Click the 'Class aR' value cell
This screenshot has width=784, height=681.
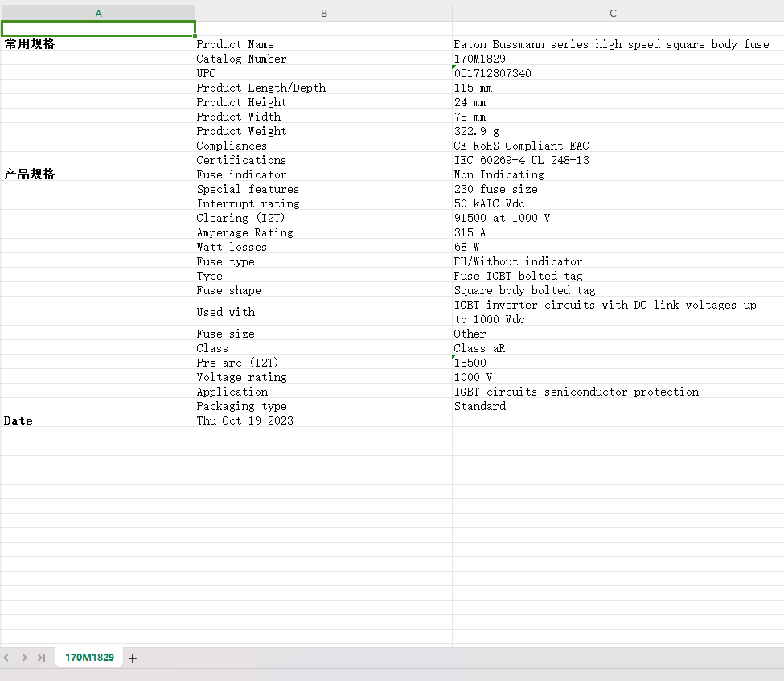click(x=613, y=348)
